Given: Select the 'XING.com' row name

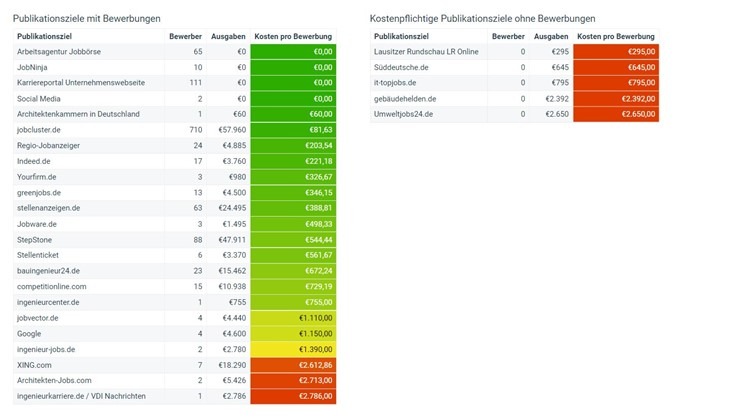Looking at the screenshot, I should point(34,365).
